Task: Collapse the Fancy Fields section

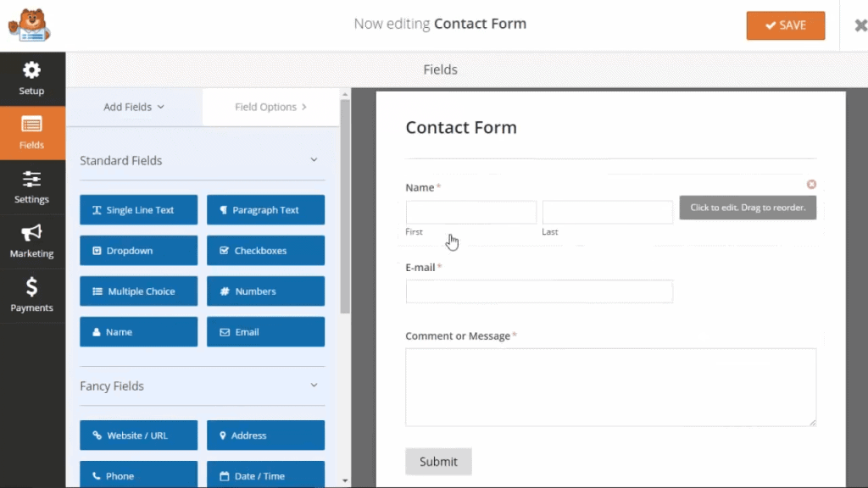Action: pyautogui.click(x=314, y=385)
